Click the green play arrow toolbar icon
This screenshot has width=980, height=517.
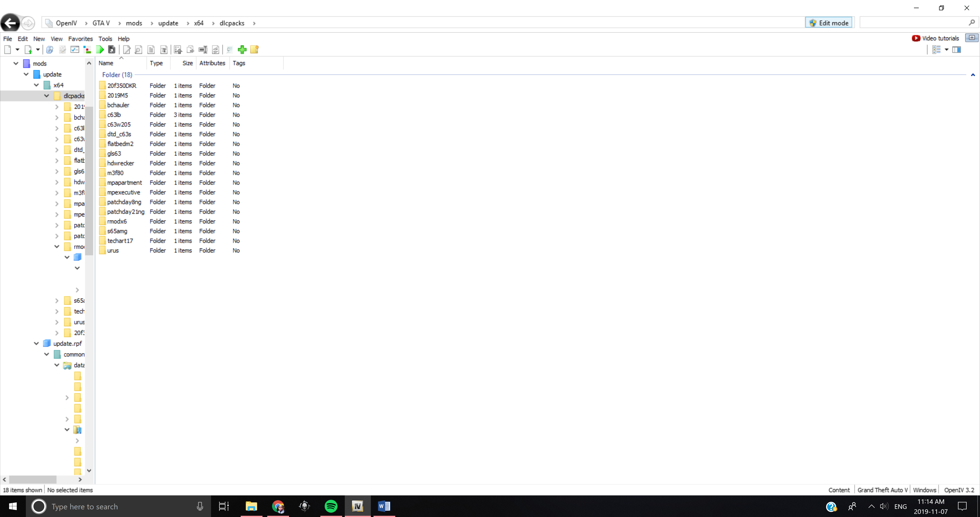click(100, 50)
